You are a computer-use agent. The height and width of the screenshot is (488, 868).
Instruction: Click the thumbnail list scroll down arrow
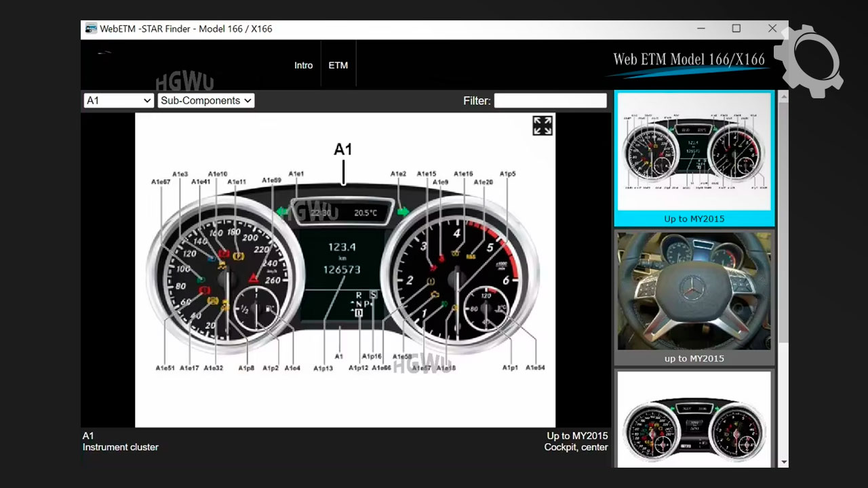point(783,462)
